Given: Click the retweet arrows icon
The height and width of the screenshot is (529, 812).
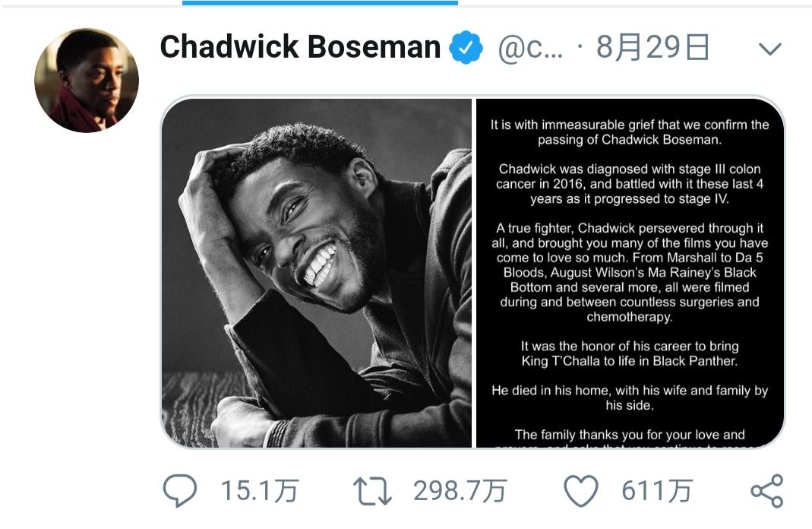Looking at the screenshot, I should [373, 491].
